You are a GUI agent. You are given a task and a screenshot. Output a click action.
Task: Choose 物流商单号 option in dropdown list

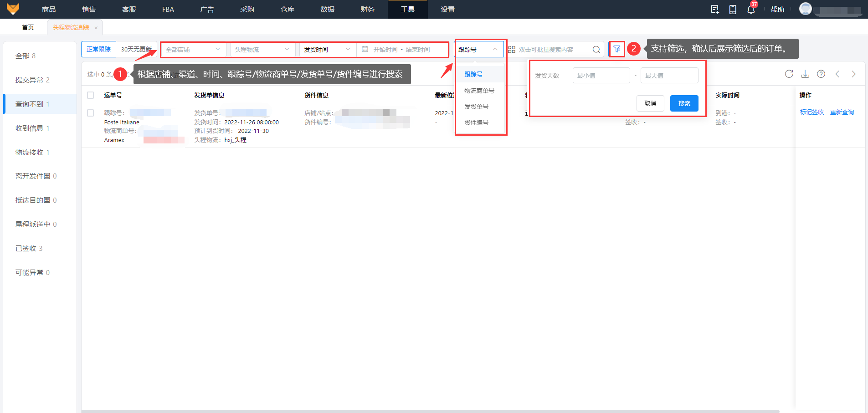click(479, 91)
